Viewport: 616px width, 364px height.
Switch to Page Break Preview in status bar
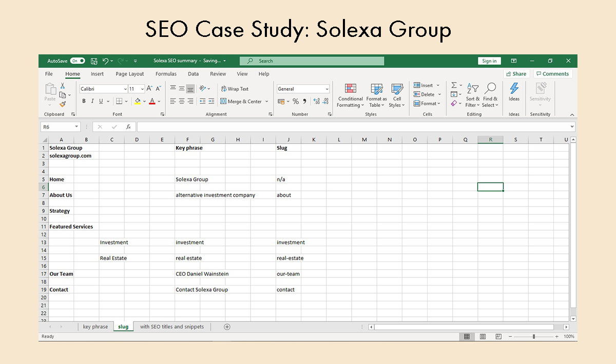tap(498, 336)
